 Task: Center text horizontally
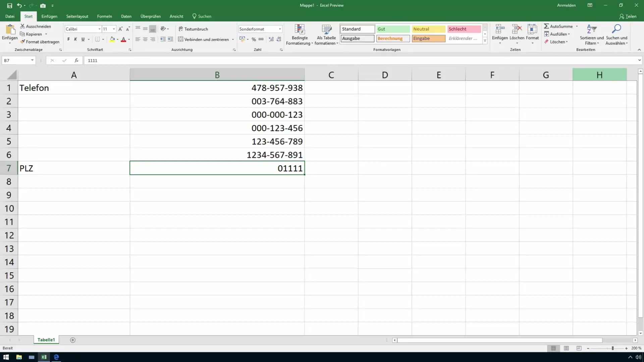(145, 39)
